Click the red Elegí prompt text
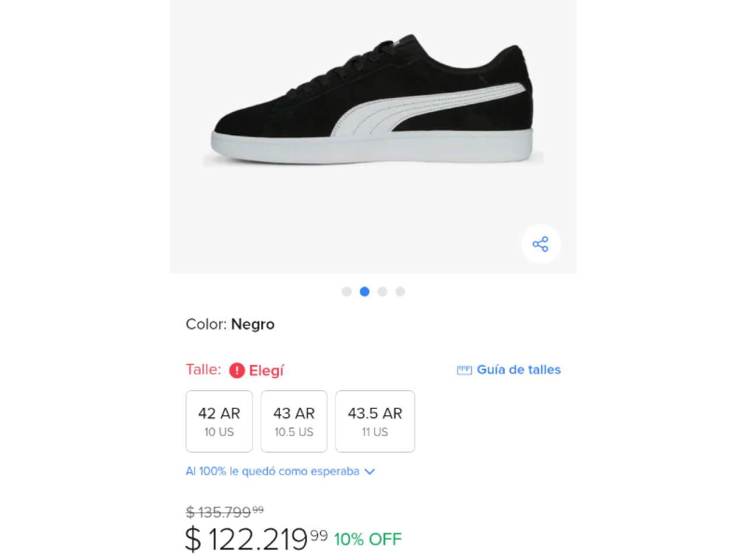Viewport: 747px width, 560px height. [x=266, y=370]
